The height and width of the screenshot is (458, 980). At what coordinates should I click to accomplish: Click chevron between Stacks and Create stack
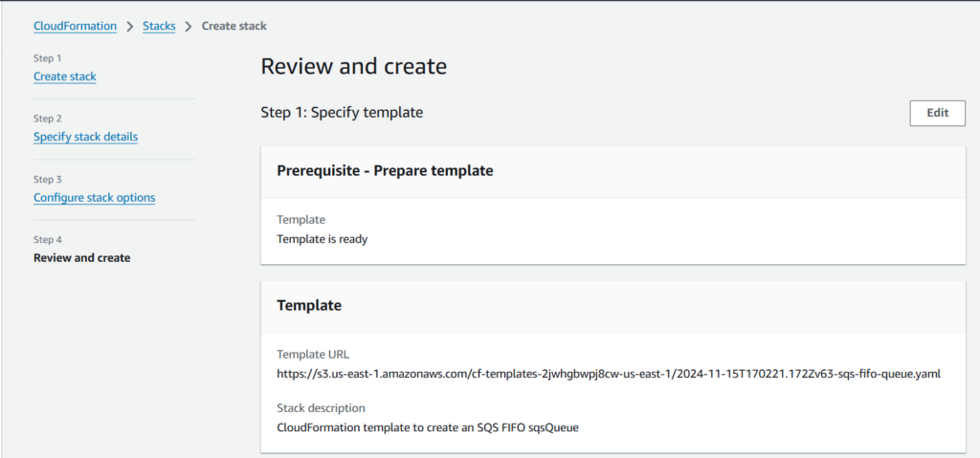pos(189,26)
